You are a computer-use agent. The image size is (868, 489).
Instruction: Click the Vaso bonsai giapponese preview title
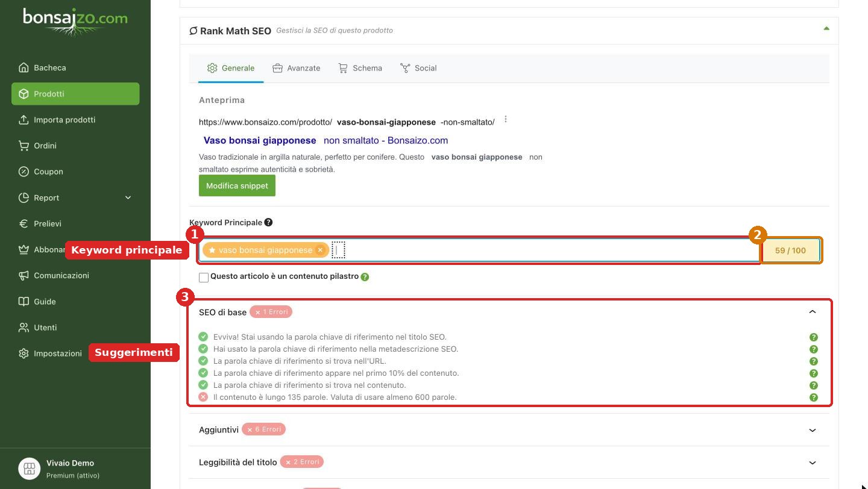(x=325, y=140)
